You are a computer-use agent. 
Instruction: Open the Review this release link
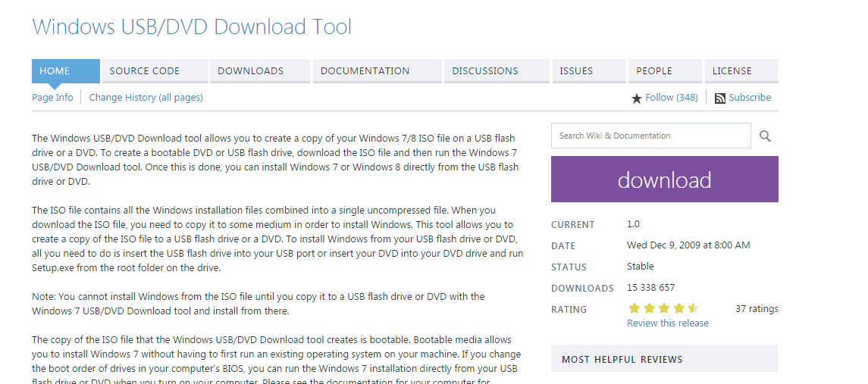668,323
